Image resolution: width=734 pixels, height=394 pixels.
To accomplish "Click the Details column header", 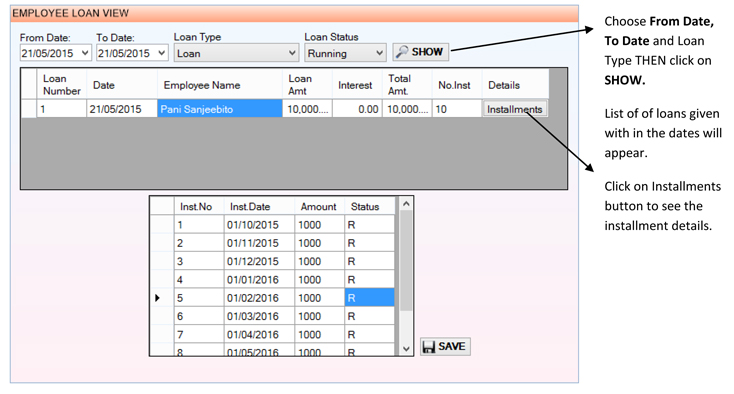I will 515,85.
